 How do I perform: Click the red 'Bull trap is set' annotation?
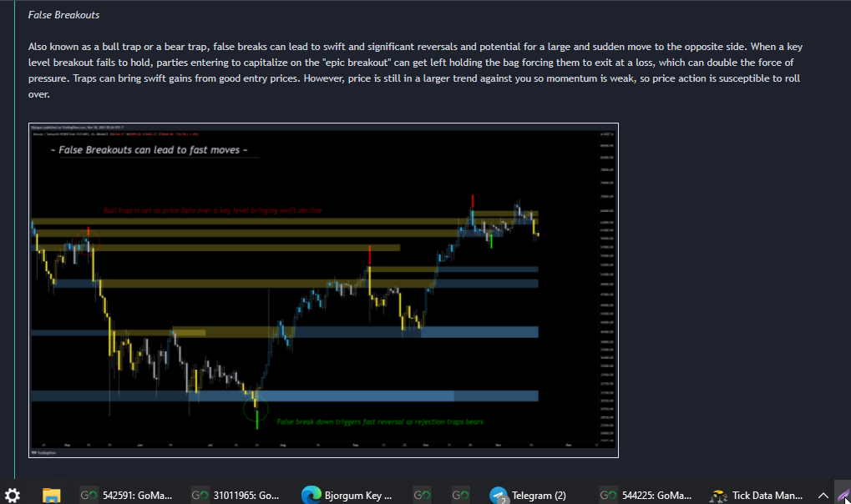pyautogui.click(x=213, y=210)
